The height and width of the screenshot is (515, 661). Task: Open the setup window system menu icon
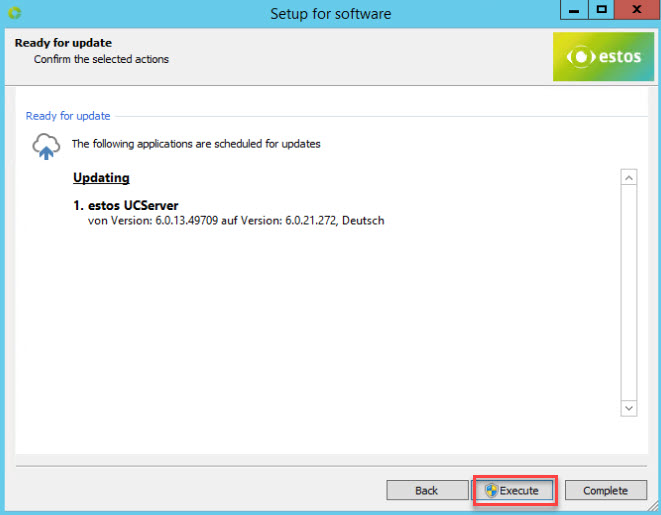pyautogui.click(x=15, y=13)
